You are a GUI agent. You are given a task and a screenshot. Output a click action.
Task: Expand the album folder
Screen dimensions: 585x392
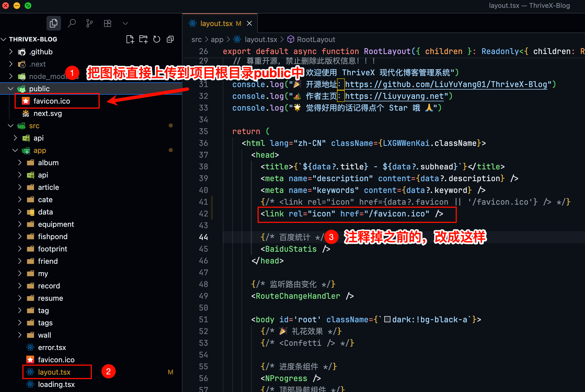point(20,162)
